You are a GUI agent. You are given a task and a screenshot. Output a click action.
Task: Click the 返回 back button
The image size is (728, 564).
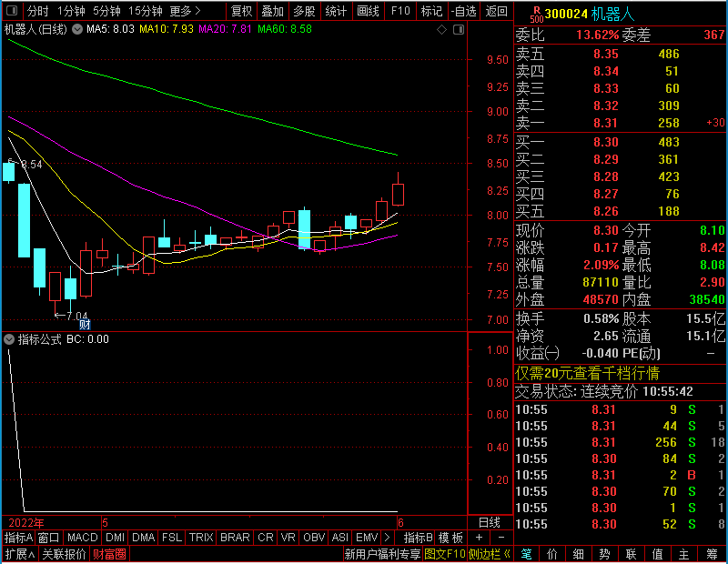point(496,11)
